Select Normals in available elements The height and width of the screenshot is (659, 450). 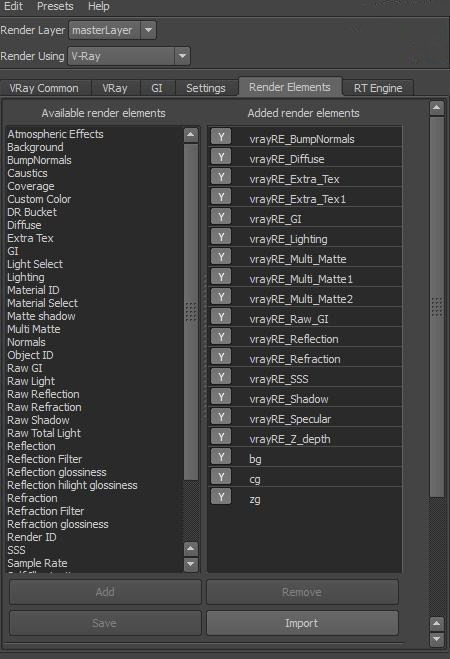coord(26,343)
